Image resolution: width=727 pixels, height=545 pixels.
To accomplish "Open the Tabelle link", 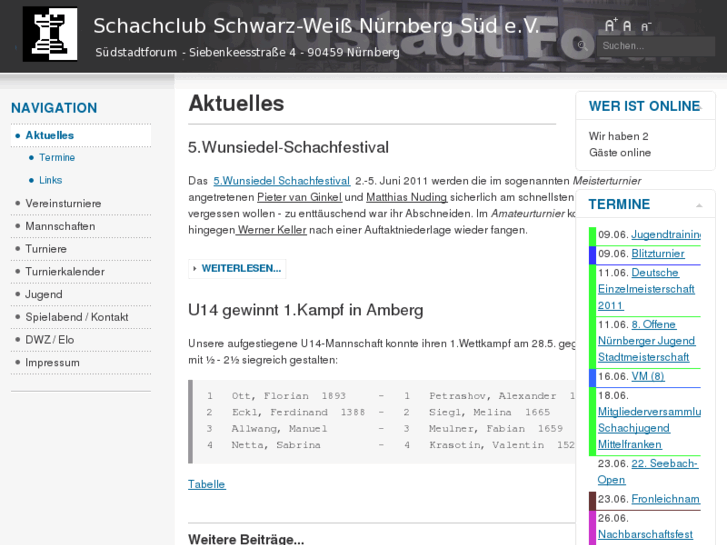I will [x=207, y=484].
